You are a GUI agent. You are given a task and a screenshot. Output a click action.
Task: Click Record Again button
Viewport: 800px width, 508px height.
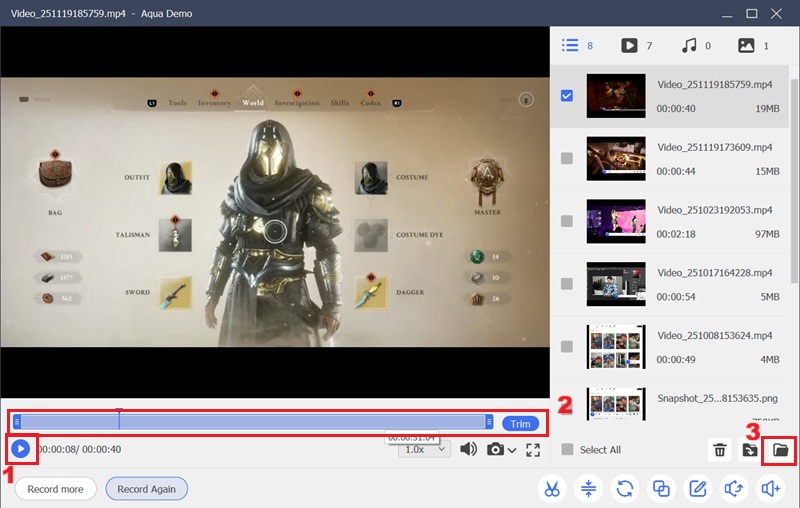(146, 489)
